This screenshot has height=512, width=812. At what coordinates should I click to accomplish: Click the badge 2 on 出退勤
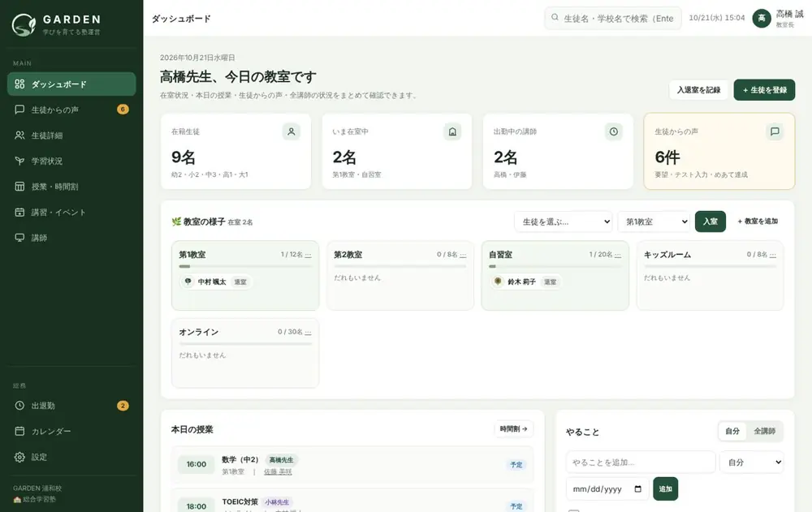(x=123, y=406)
